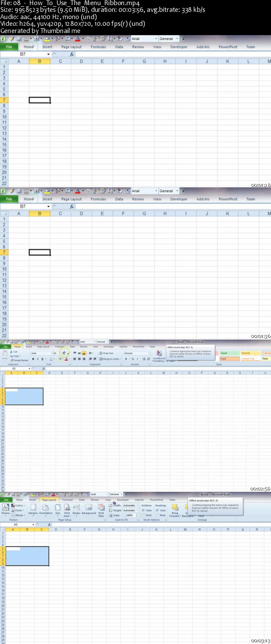
Task: Open the General number format dropdown in the Number group
Action: [x=149, y=353]
